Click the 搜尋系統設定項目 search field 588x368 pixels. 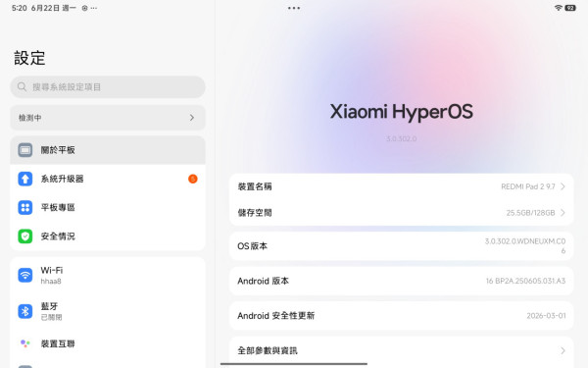point(108,86)
